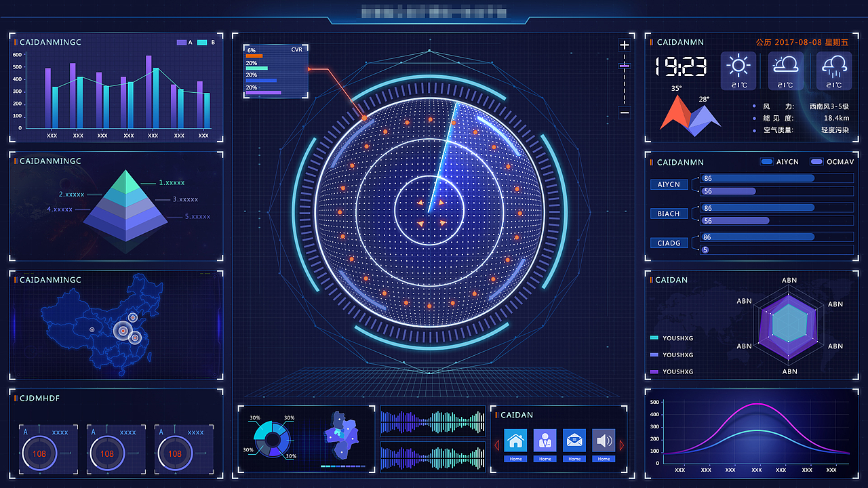Toggle series A legend swatch
Screen dimensions: 868x488
182,42
